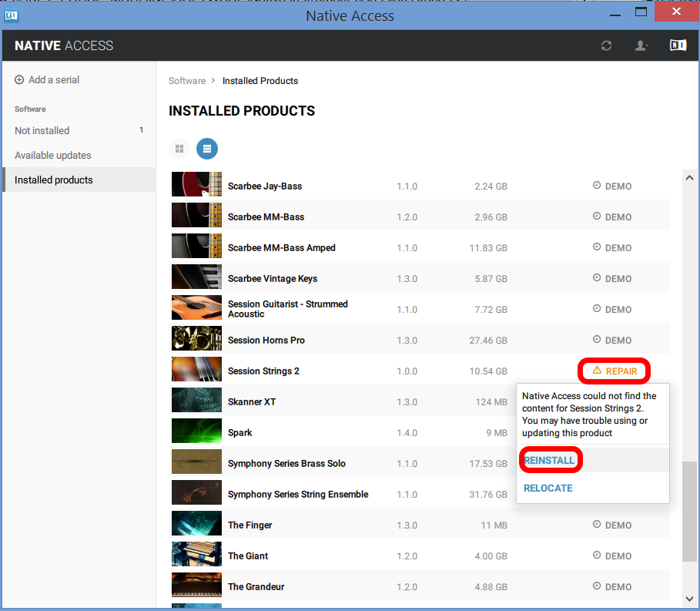Click Scarbee MM-Bass product thumbnail
The height and width of the screenshot is (611, 700).
pyautogui.click(x=196, y=215)
